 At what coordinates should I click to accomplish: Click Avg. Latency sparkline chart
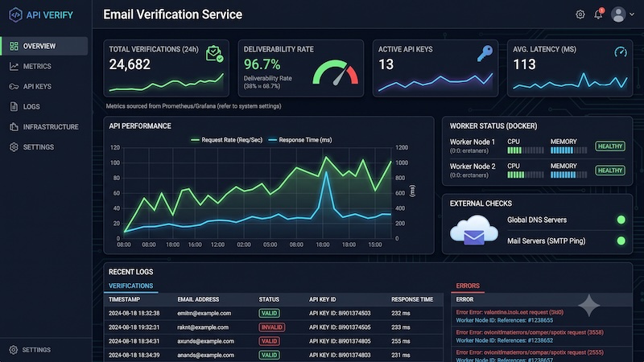point(570,81)
